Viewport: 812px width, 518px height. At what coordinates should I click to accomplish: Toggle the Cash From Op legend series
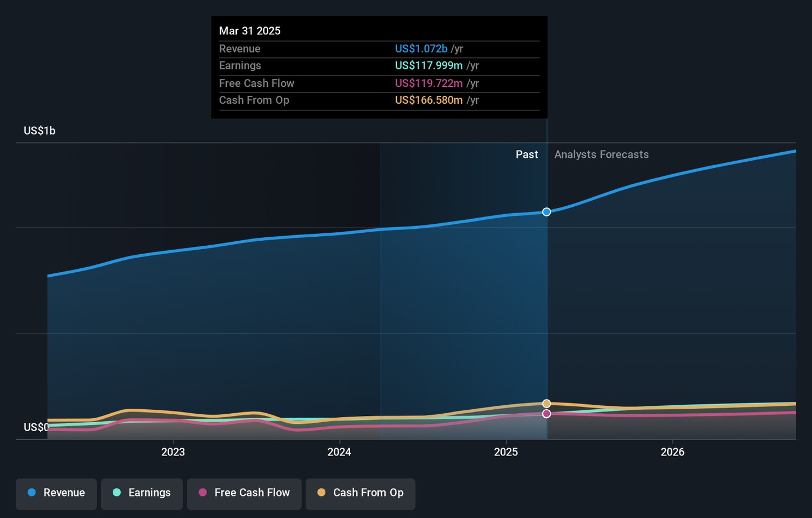tap(360, 493)
